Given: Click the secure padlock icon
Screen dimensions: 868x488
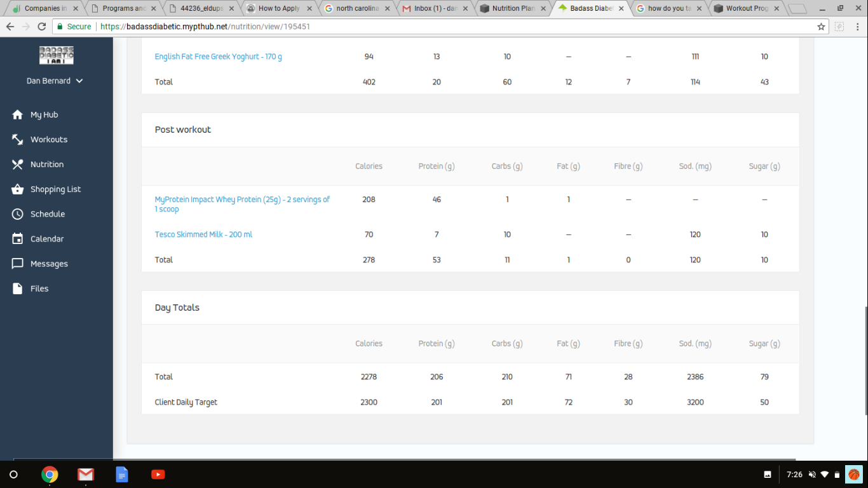Looking at the screenshot, I should [60, 27].
